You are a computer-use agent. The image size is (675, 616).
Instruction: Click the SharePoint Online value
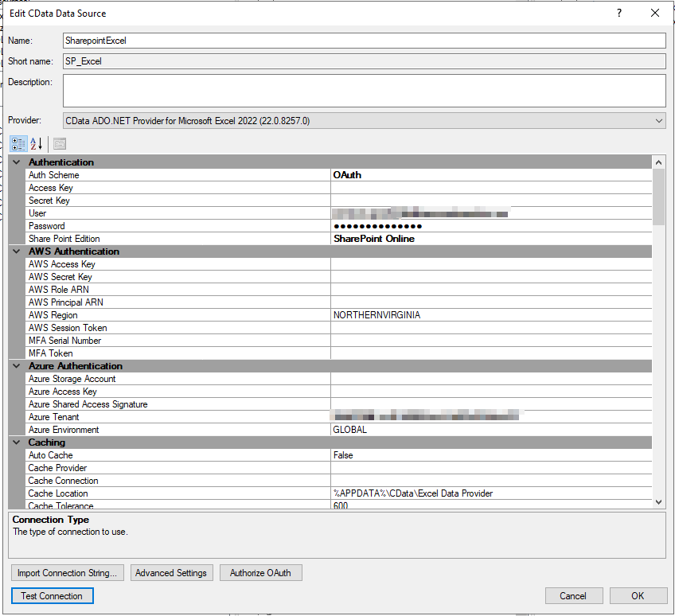(x=491, y=239)
